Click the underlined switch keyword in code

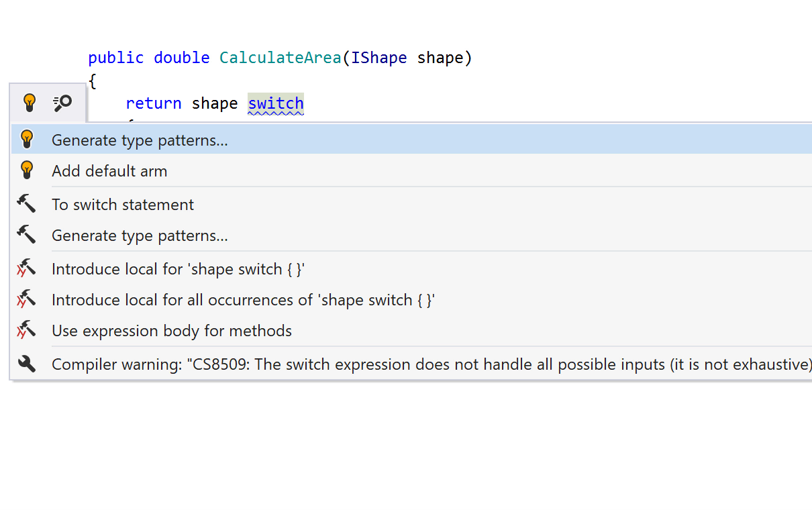point(276,103)
